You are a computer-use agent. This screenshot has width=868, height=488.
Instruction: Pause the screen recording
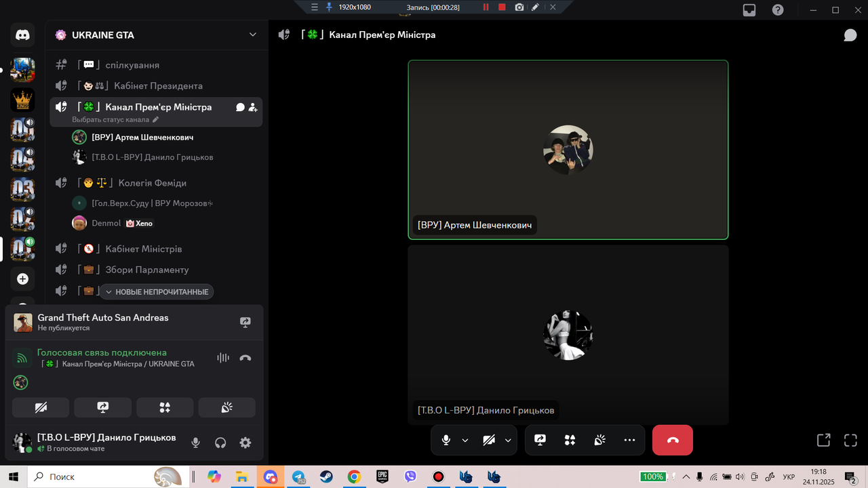tap(486, 7)
